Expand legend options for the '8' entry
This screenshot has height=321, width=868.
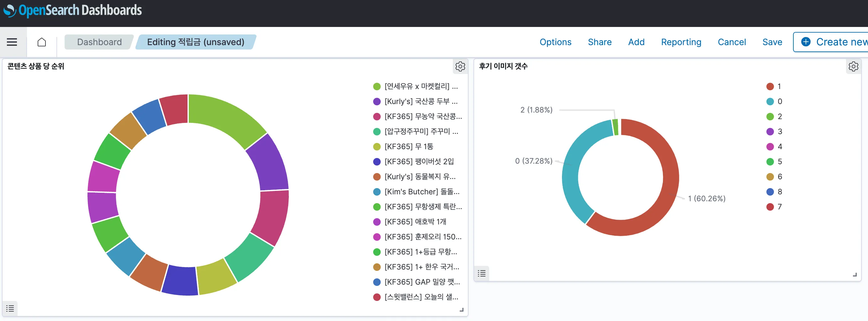click(779, 192)
